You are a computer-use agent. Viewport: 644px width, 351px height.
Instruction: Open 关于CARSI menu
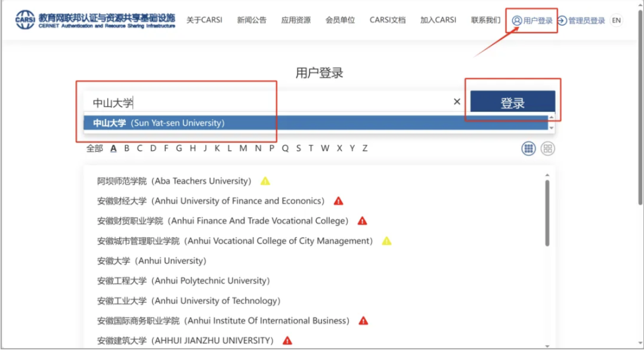[x=204, y=20]
